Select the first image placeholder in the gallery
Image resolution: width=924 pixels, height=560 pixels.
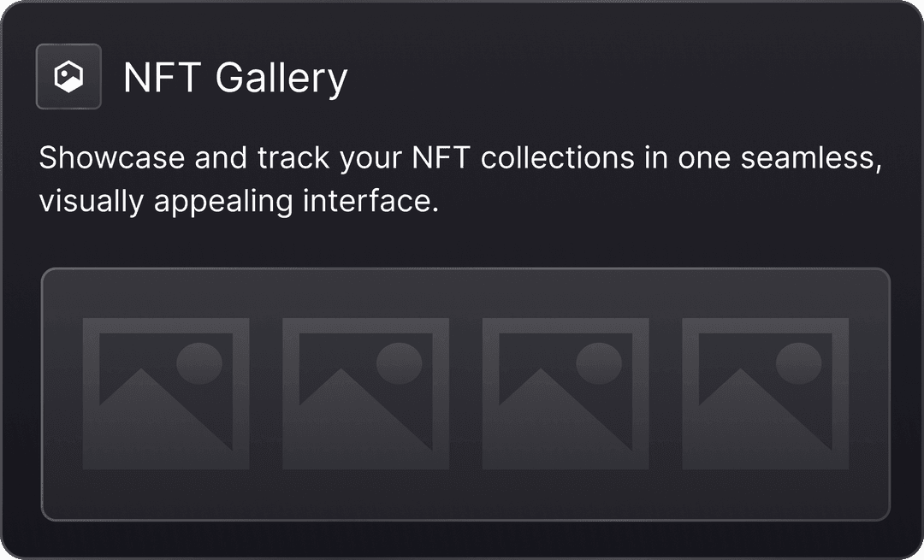click(166, 394)
